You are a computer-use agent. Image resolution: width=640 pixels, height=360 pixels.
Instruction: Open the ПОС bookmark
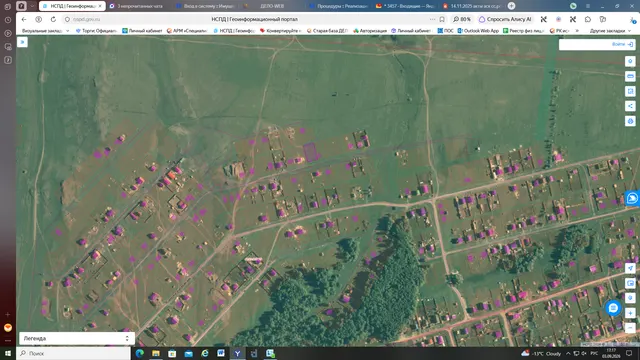(x=445, y=31)
